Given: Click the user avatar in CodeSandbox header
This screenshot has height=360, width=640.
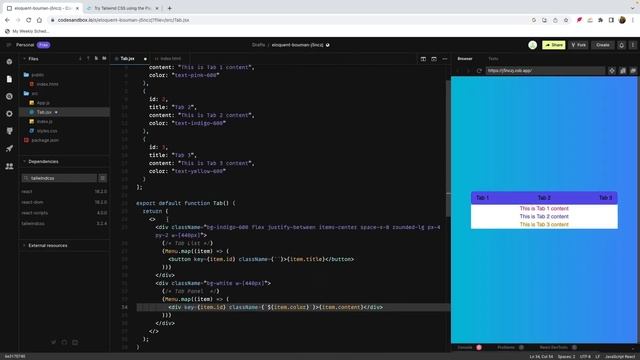Looking at the screenshot, I should point(532,45).
